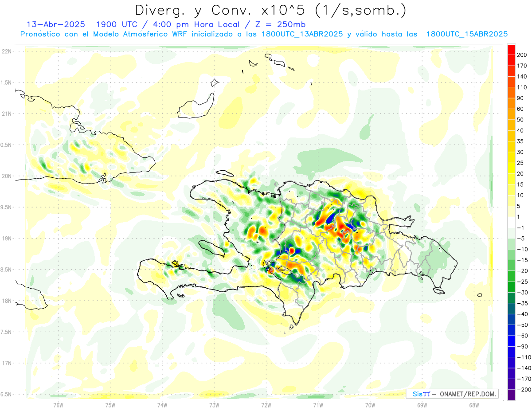This screenshot has width=532, height=411.
Task: Click the '1800UTC_13ABR2025' initialization time
Action: (302, 34)
